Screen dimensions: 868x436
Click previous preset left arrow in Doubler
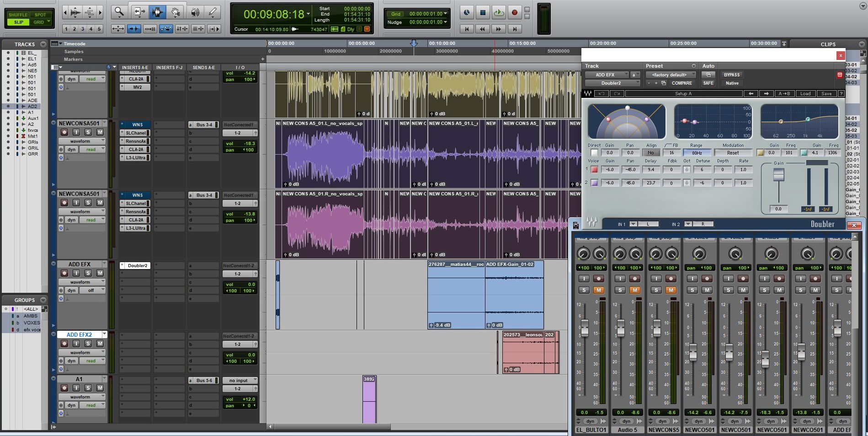click(751, 93)
